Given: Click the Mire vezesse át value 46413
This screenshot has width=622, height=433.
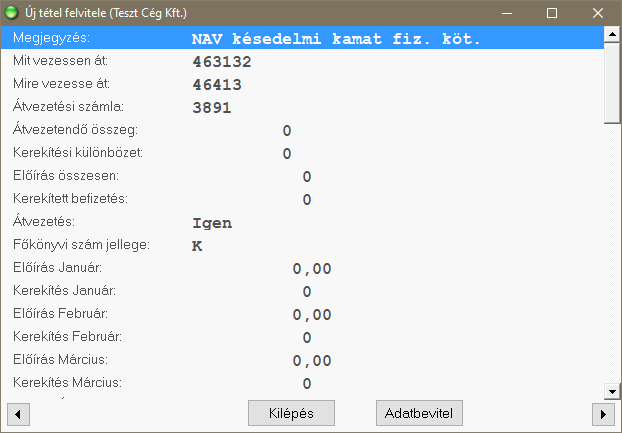Looking at the screenshot, I should point(217,85).
